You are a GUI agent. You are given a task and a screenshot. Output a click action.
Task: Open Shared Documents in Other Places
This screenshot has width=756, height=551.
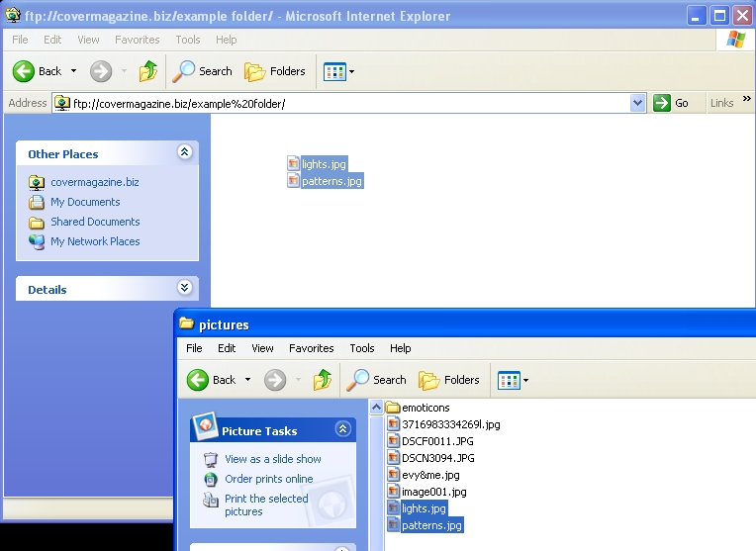[x=95, y=222]
